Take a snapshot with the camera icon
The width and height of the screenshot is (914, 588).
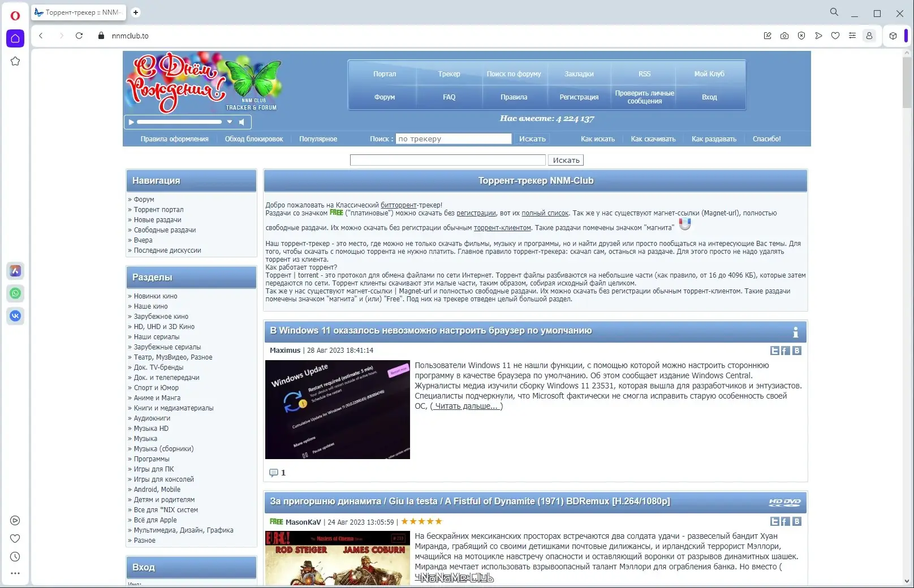click(784, 35)
